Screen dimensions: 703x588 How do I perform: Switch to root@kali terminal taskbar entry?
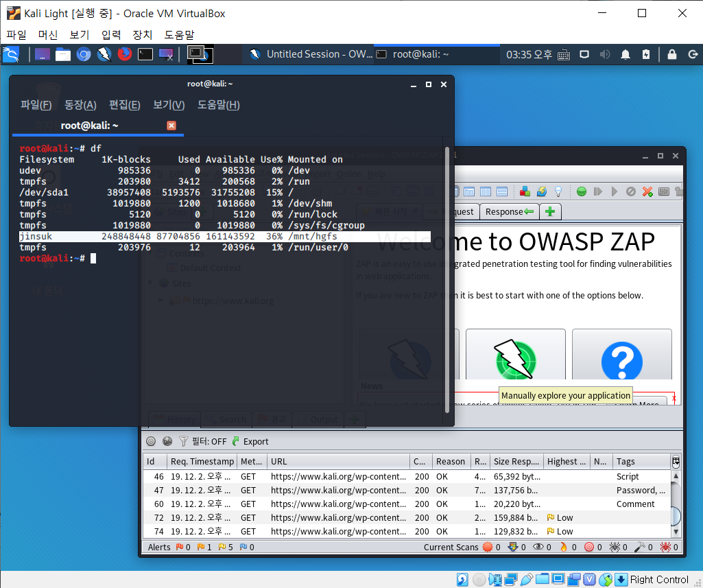point(437,54)
